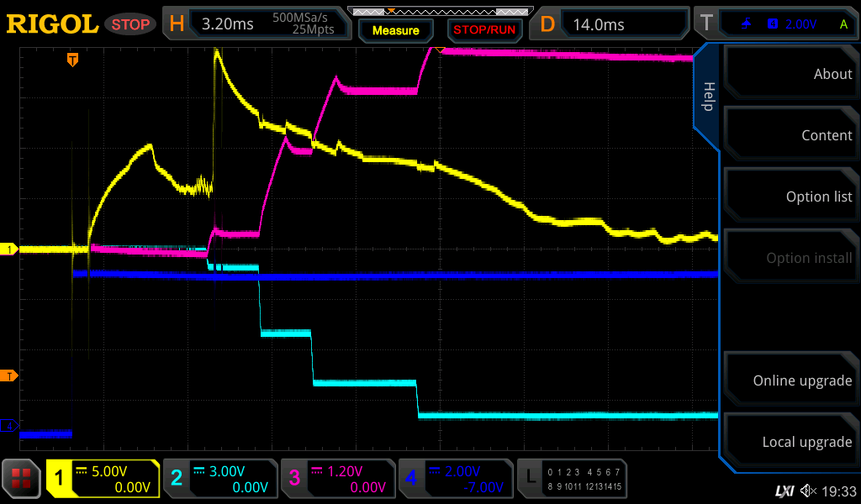Click the muted speaker icon
This screenshot has height=504, width=861.
(x=808, y=490)
